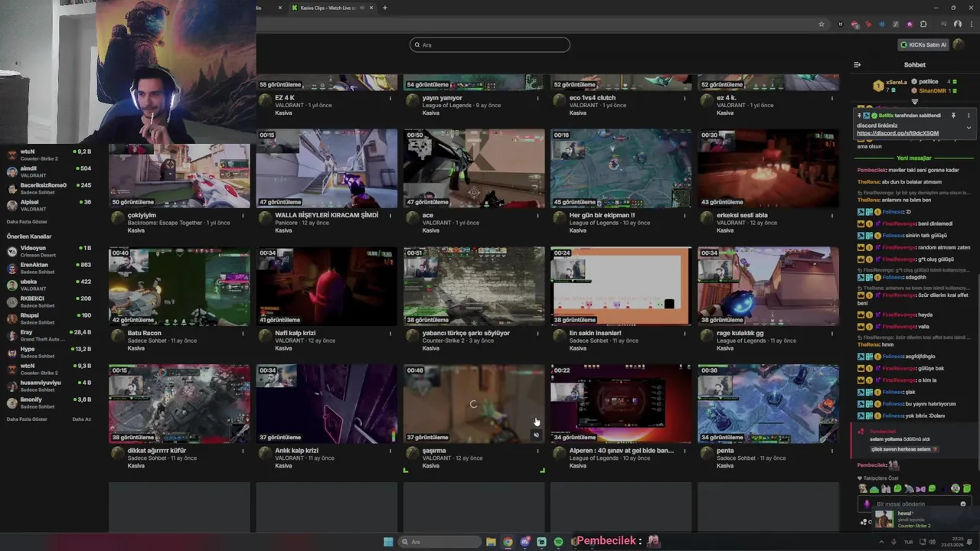The image size is (980, 551).
Task: Click the Kick user avatar next to KICKs Satın Al
Action: (959, 44)
